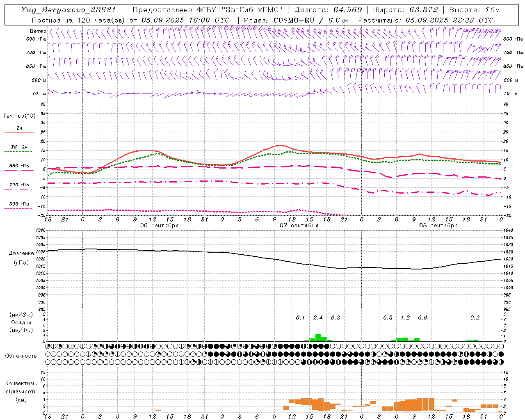
Task: Select the 'Широта: 63.872' header field
Action: point(405,10)
